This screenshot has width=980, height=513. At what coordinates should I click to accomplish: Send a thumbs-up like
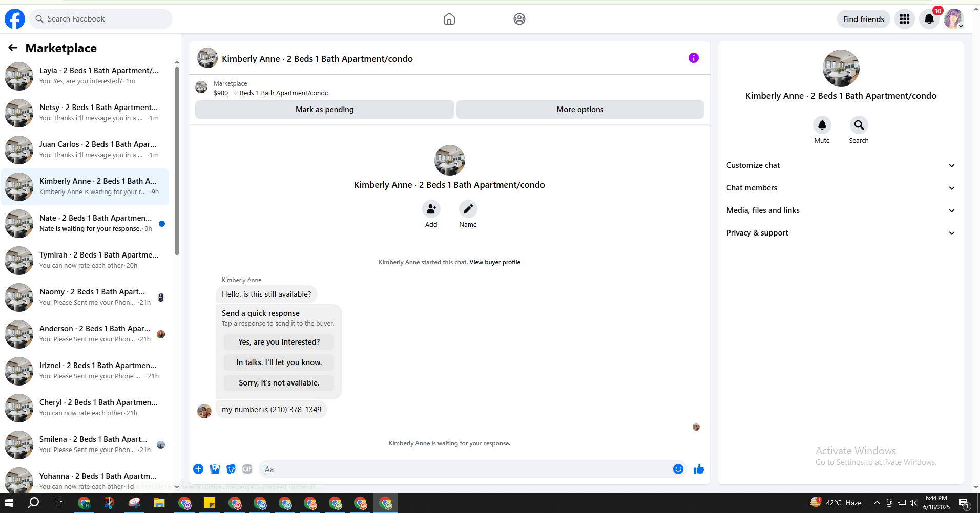click(x=699, y=469)
